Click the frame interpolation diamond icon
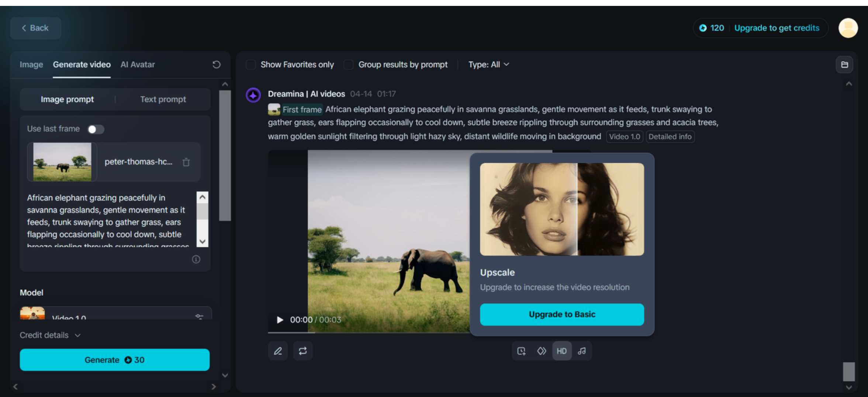Viewport: 868px width, 397px height. (x=542, y=351)
